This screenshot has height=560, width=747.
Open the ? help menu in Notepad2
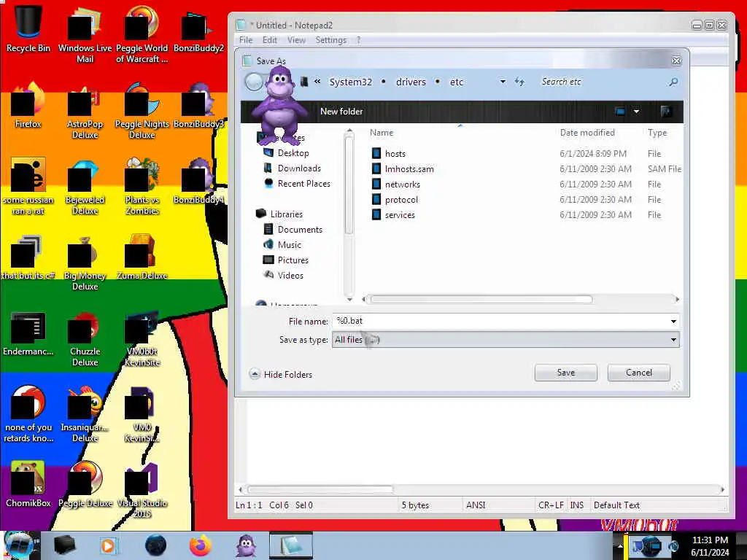pyautogui.click(x=359, y=40)
